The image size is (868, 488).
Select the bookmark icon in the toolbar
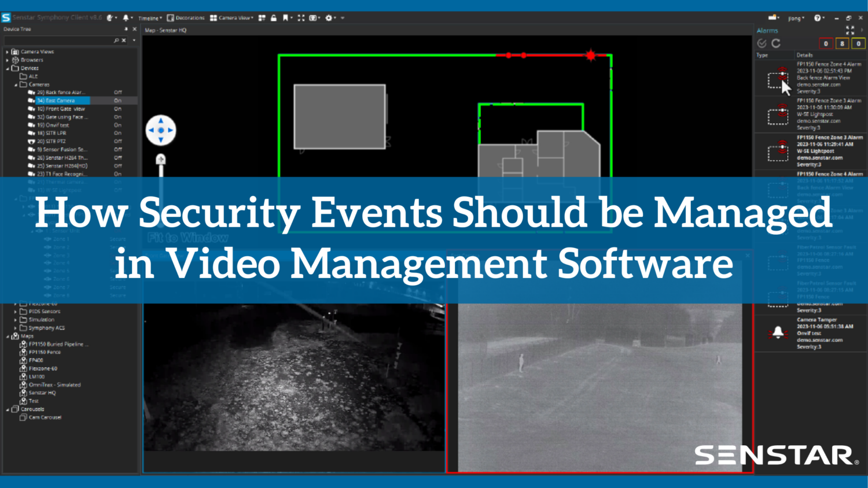(285, 18)
